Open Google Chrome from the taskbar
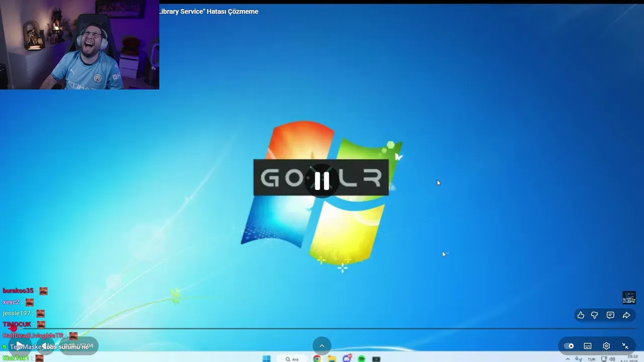This screenshot has height=362, width=644. (x=317, y=359)
